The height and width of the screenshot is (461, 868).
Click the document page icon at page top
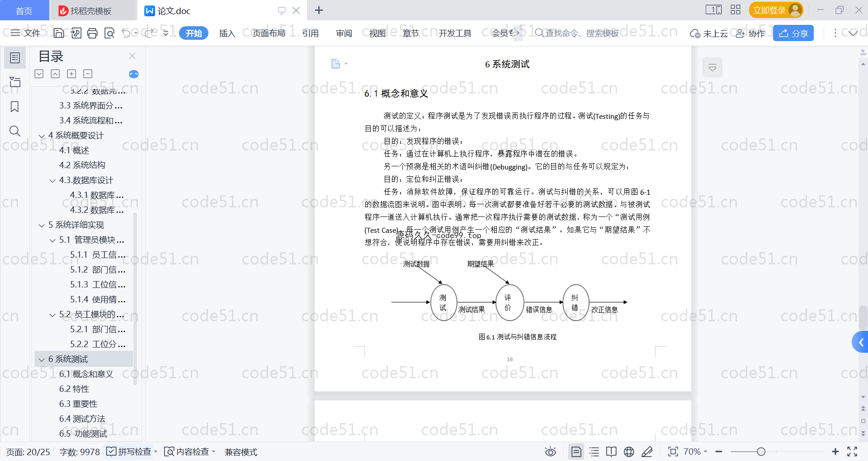tap(335, 64)
